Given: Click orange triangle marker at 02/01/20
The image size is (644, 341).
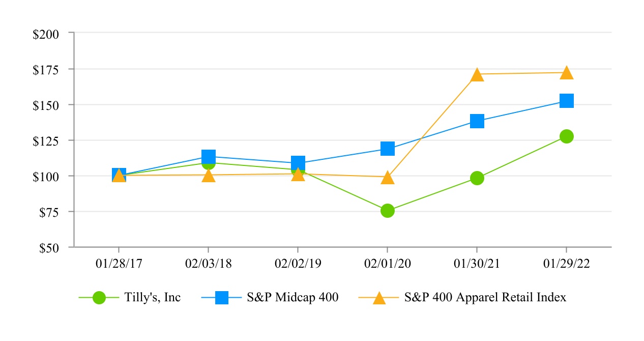Looking at the screenshot, I should [x=387, y=178].
